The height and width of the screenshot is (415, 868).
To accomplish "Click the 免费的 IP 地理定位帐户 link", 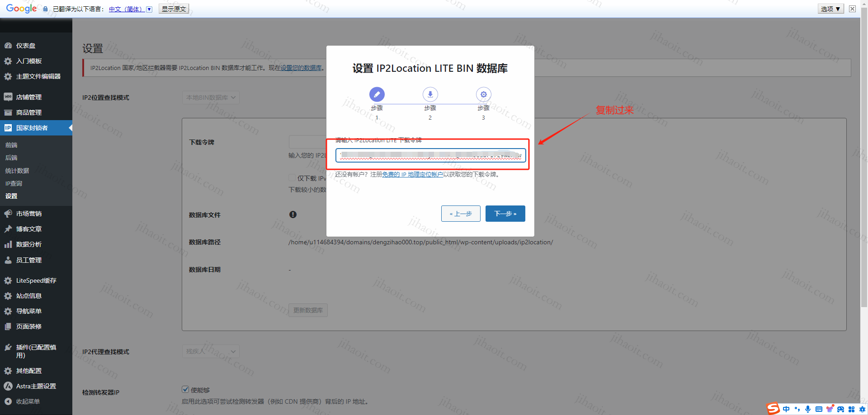I will (412, 174).
